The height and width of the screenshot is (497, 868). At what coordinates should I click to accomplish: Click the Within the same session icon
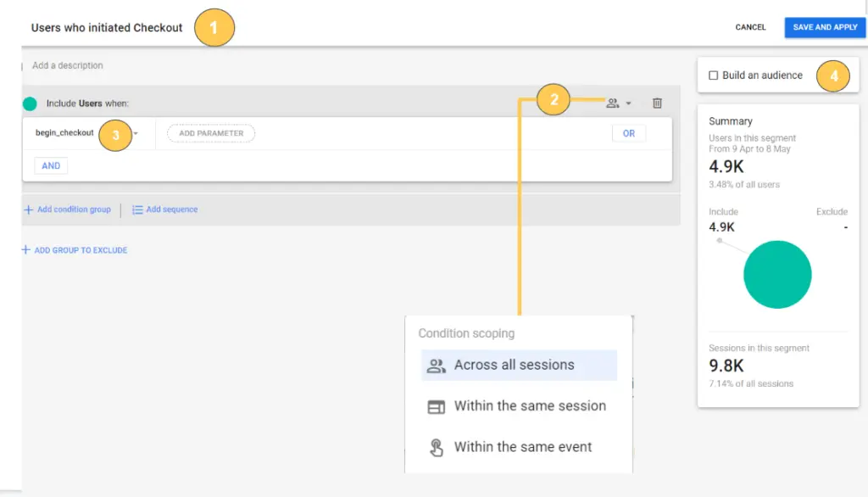click(x=437, y=407)
